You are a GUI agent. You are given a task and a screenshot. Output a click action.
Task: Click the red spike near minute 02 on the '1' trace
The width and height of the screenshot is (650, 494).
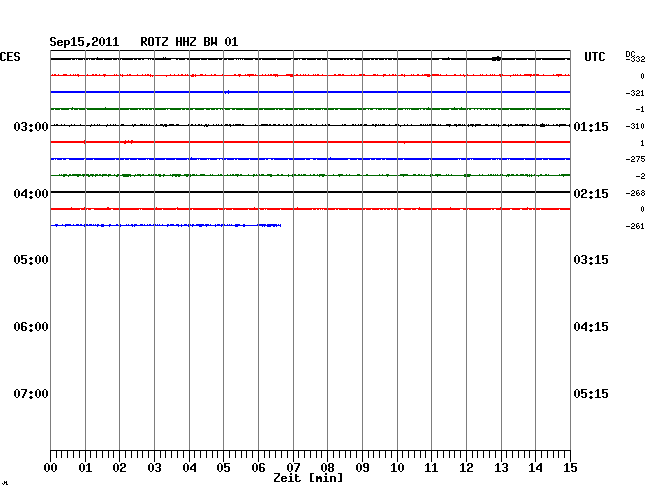pyautogui.click(x=129, y=142)
